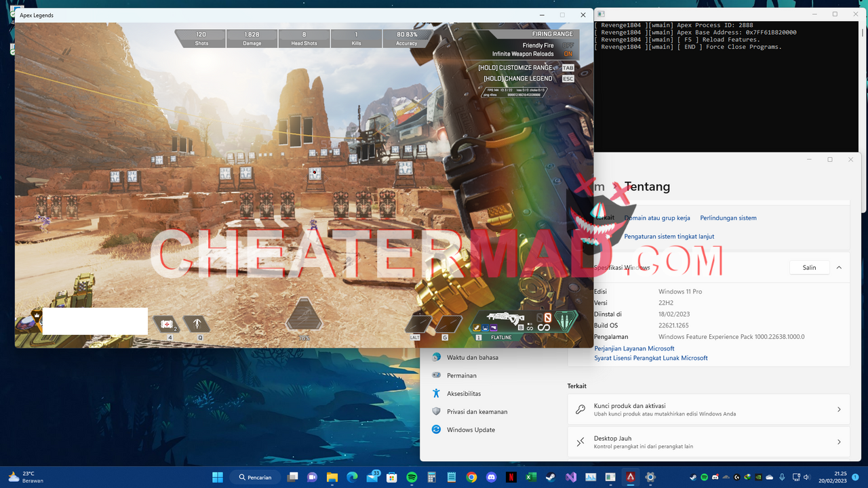Click the Salin button
The image size is (868, 488).
[809, 268]
